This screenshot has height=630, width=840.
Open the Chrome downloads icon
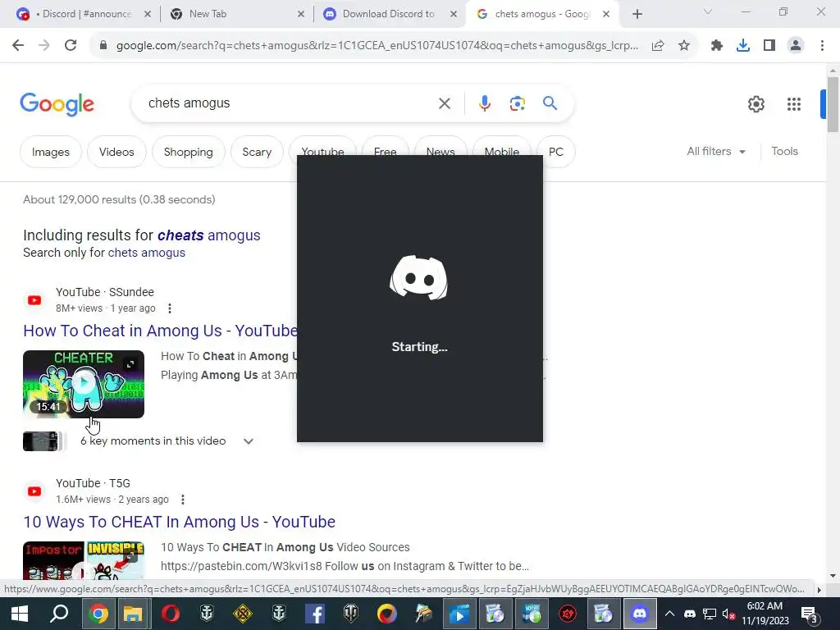tap(742, 46)
